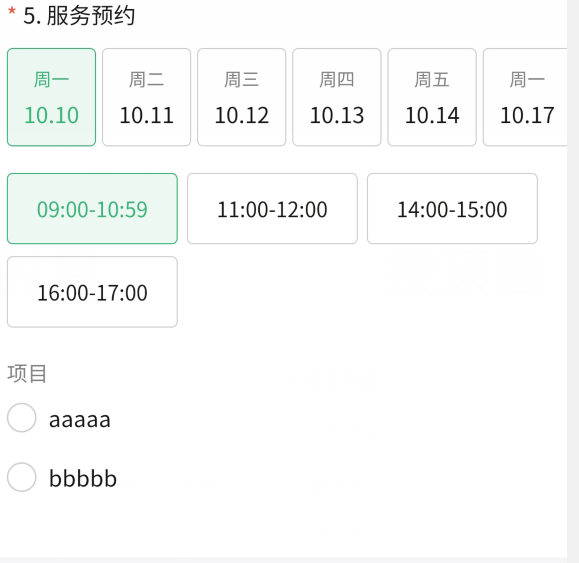Click the bbbbb option text
The width and height of the screenshot is (579, 563).
83,478
